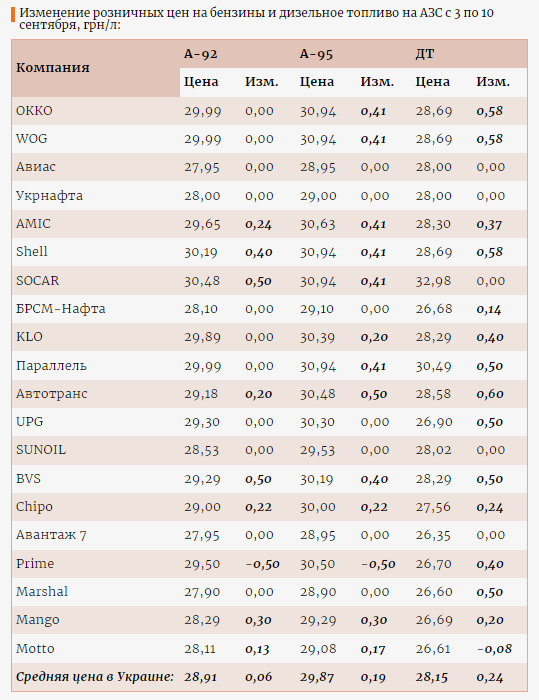Click the Параллель row name
This screenshot has height=700, width=539.
[x=51, y=366]
